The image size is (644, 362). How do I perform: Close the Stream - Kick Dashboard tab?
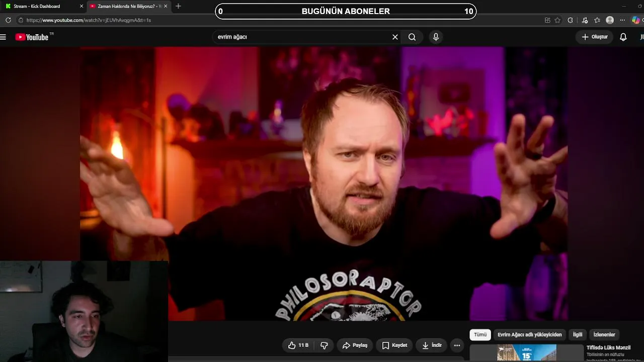[x=82, y=6]
